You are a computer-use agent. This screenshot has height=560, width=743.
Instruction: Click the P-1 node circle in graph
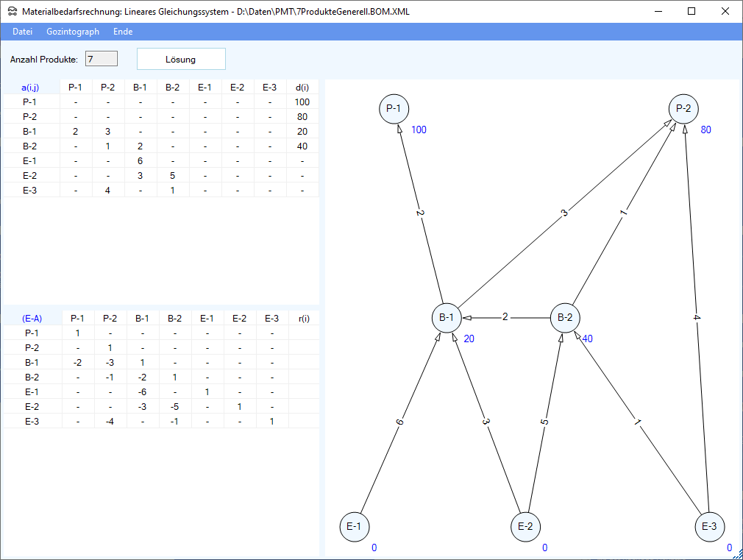[x=394, y=109]
